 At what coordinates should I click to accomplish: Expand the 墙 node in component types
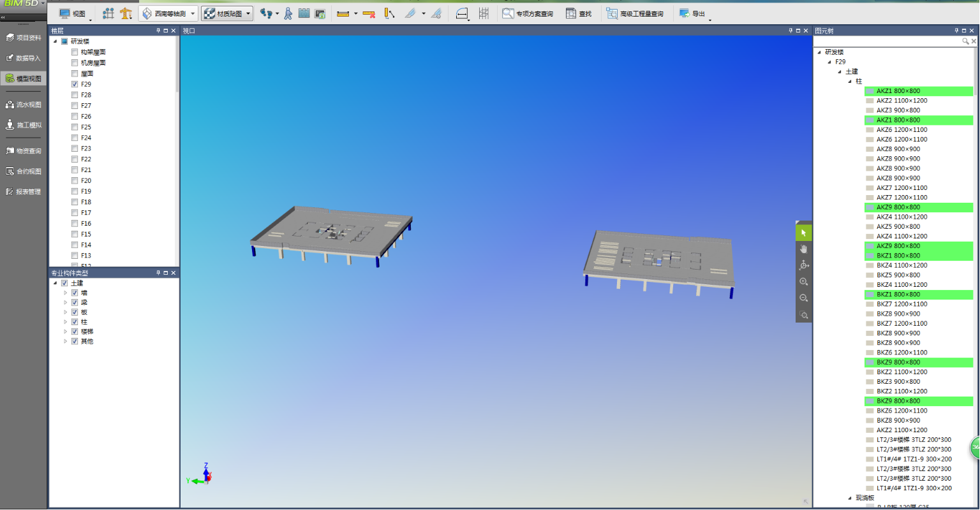(65, 293)
